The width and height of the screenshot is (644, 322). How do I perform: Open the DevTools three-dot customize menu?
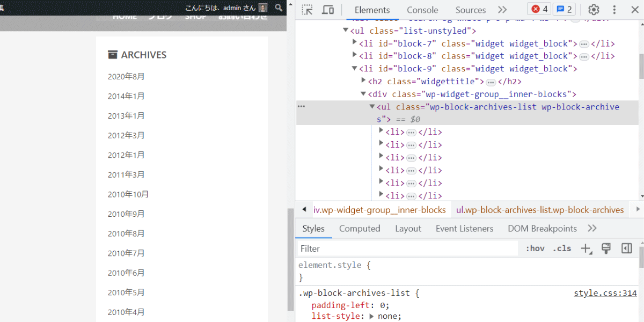[x=614, y=10]
